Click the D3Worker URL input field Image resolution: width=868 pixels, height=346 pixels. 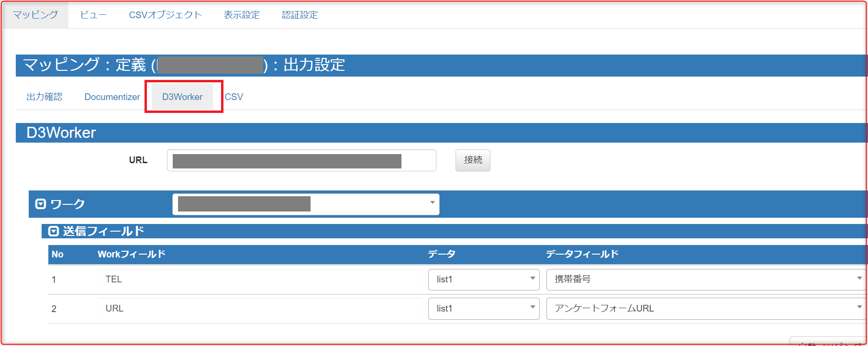click(x=301, y=160)
